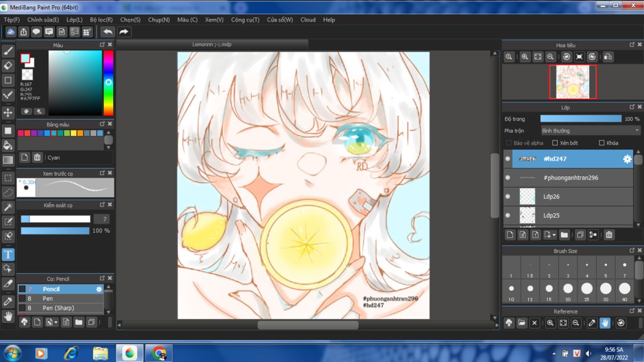Click the export/share icon in toolbar

point(23,31)
